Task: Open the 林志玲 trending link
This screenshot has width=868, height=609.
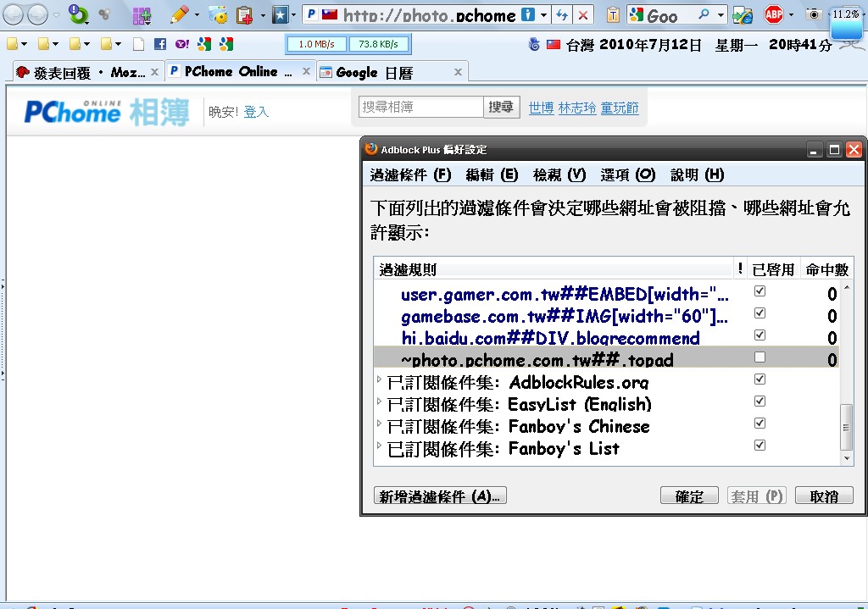Action: [x=576, y=108]
